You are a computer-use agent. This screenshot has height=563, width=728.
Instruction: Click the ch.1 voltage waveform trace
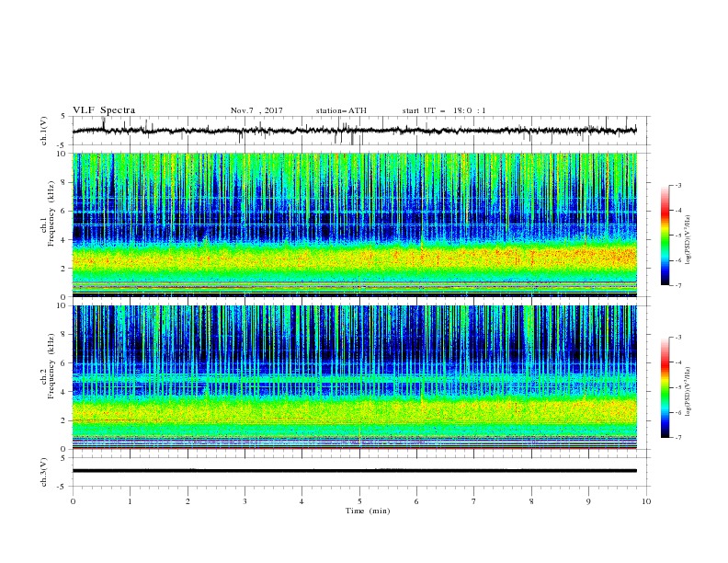(354, 131)
